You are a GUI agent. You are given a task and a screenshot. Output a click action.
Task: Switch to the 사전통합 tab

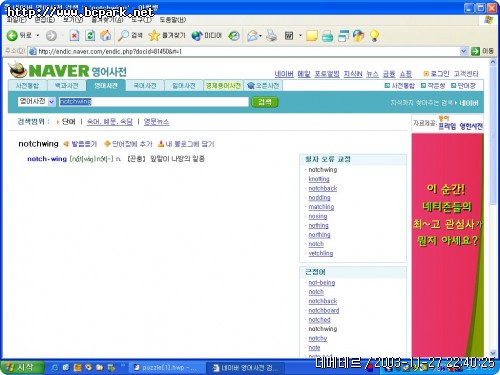pyautogui.click(x=27, y=86)
